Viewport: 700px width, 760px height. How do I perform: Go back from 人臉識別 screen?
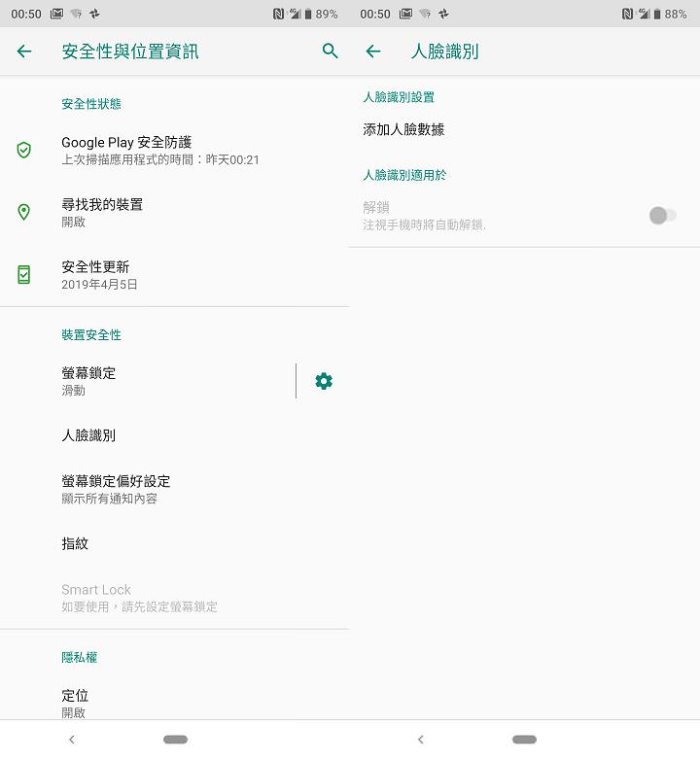373,51
